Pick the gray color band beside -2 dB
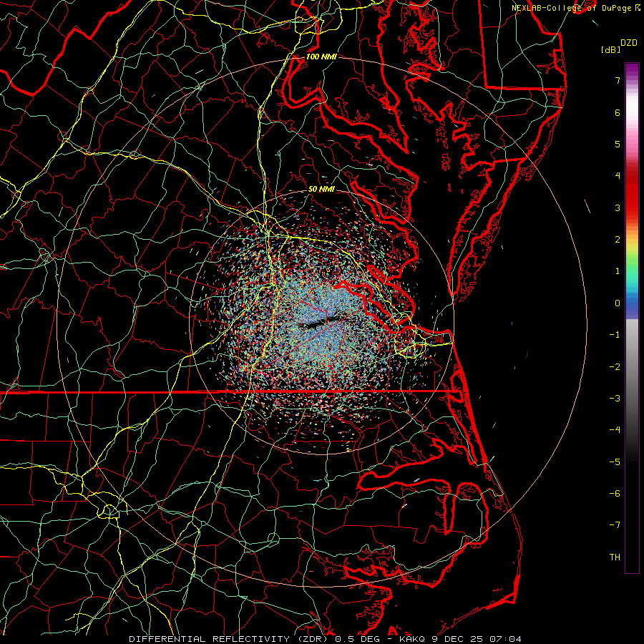644x644 pixels. pyautogui.click(x=632, y=367)
